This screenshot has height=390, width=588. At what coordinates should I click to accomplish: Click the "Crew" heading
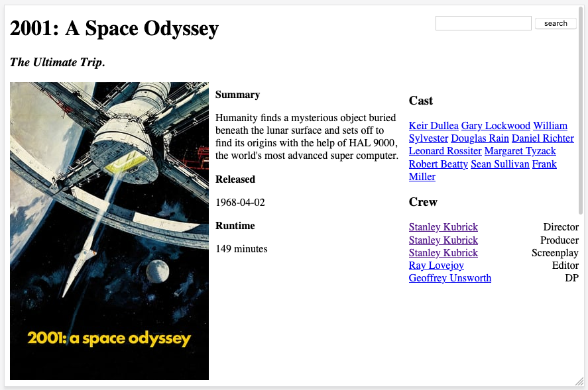tap(423, 203)
